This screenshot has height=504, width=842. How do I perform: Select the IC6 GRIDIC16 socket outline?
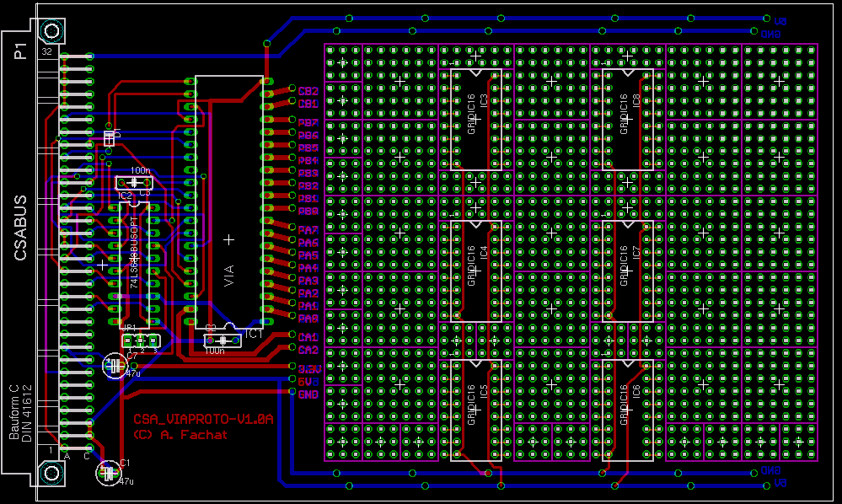click(629, 410)
